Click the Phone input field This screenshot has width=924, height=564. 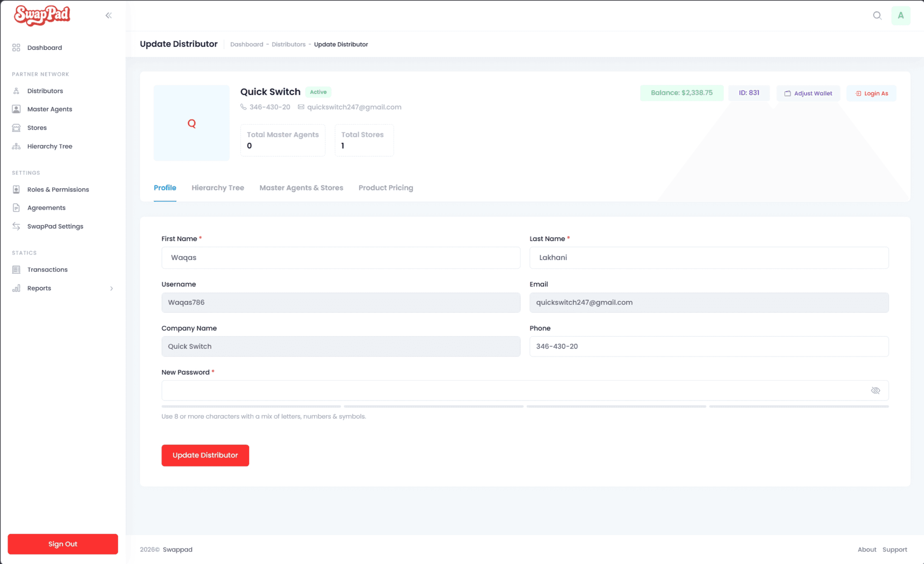[709, 346]
